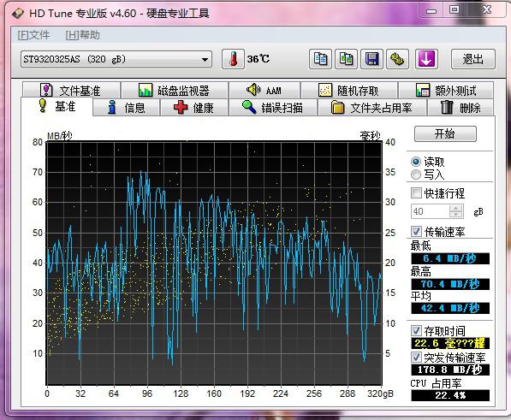The image size is (511, 420).
Task: Click the copy screenshot to clipboard icon
Action: click(346, 59)
